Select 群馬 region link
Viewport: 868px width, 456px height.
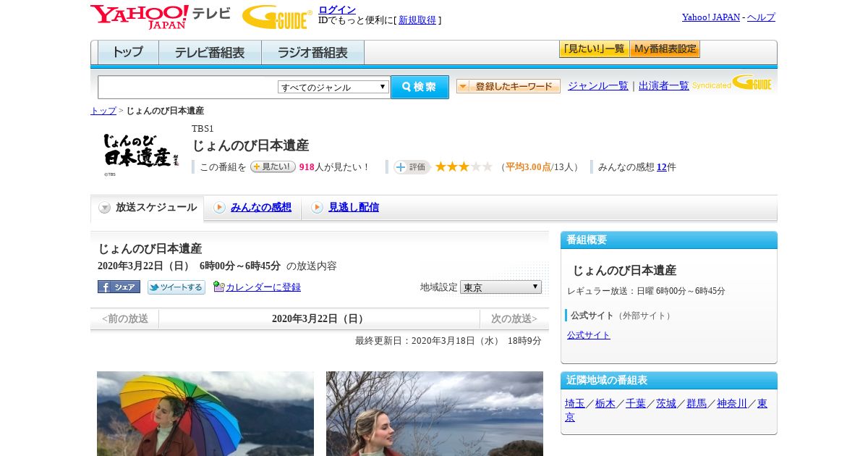(x=696, y=403)
